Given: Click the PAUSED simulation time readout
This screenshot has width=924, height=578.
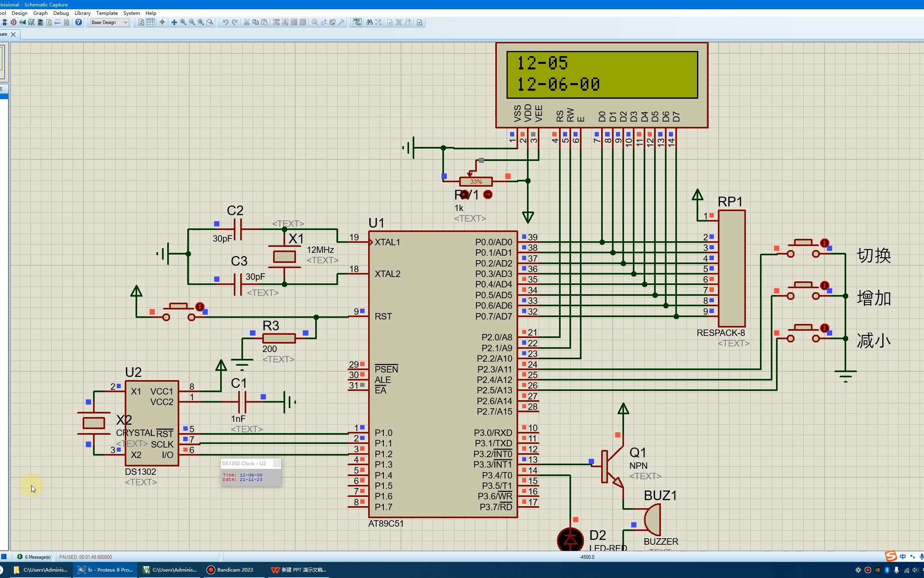Looking at the screenshot, I should (x=85, y=557).
